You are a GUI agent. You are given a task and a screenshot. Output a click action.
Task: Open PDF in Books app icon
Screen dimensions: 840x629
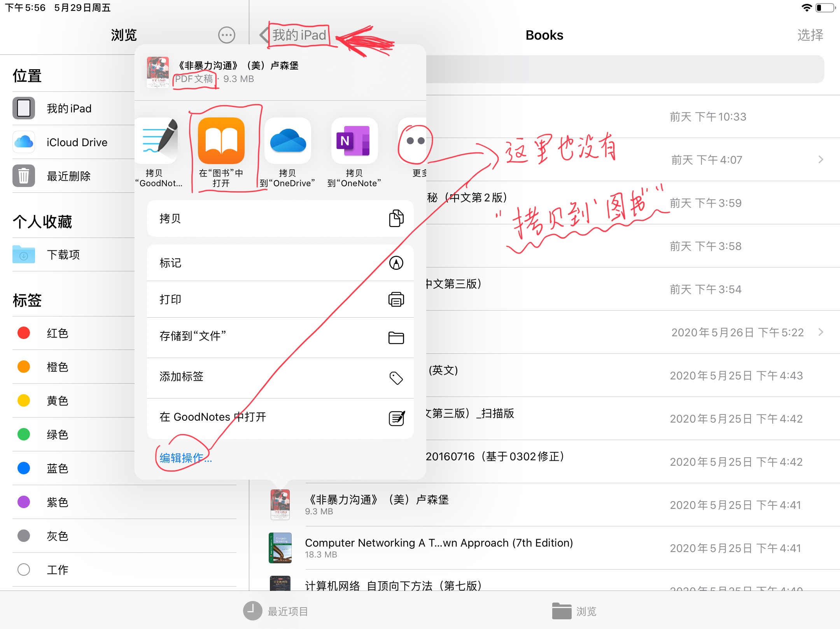(221, 141)
